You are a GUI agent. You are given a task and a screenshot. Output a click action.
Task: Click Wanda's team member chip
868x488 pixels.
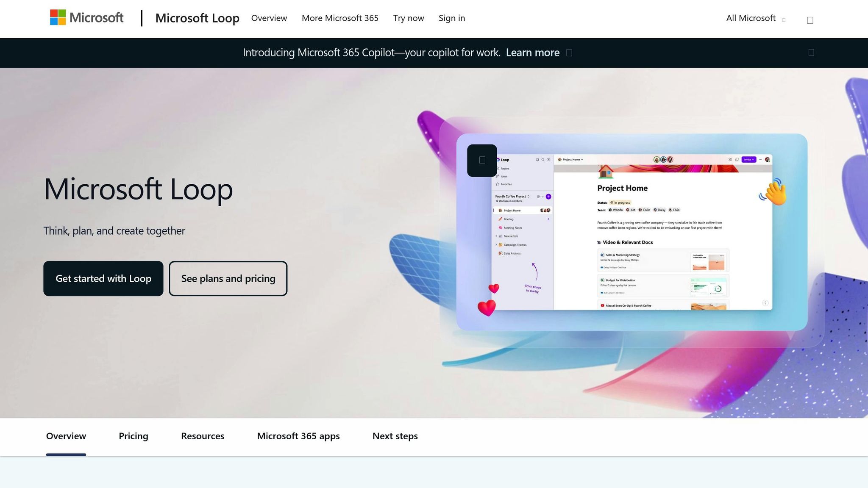click(x=617, y=210)
